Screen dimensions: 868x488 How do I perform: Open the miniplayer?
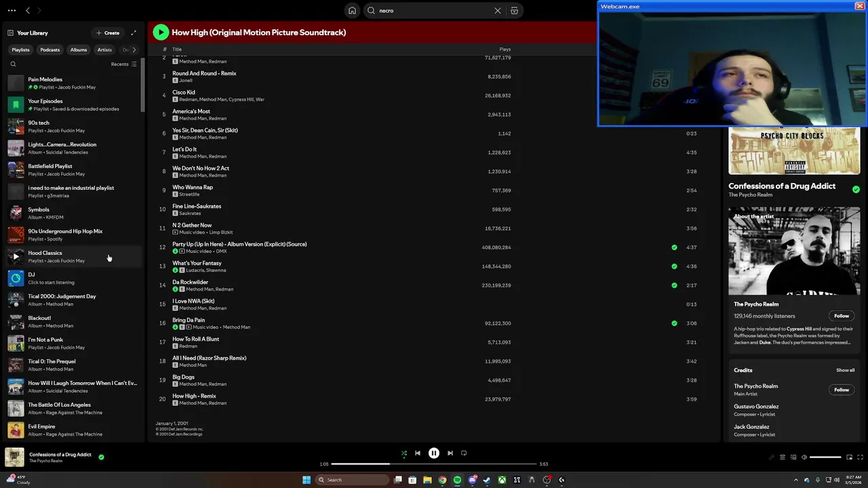coord(849,457)
